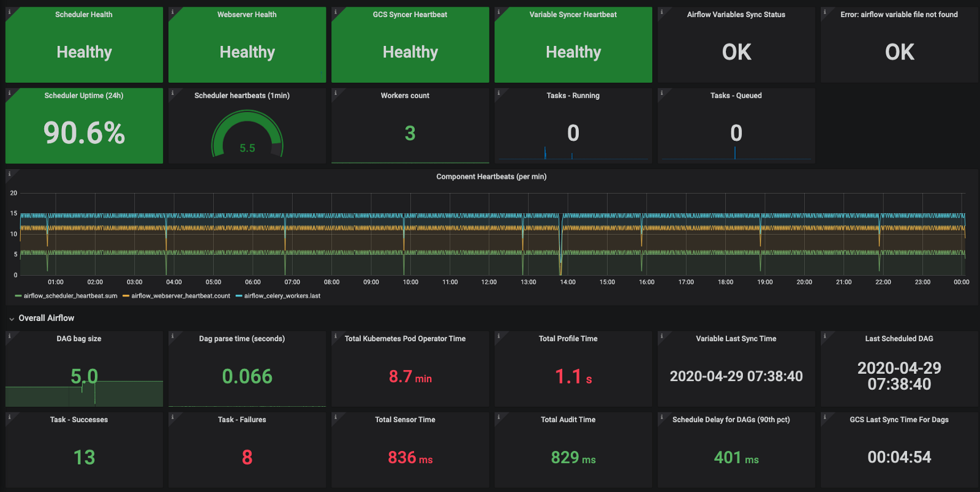
Task: Click the Total Audit Time value 829 ms
Action: click(x=573, y=458)
